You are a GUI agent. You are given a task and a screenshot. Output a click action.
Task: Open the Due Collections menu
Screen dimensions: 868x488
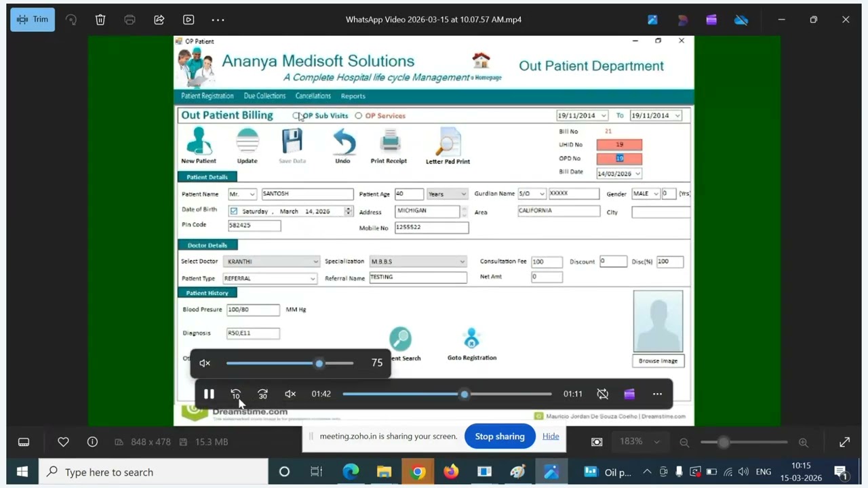click(264, 96)
